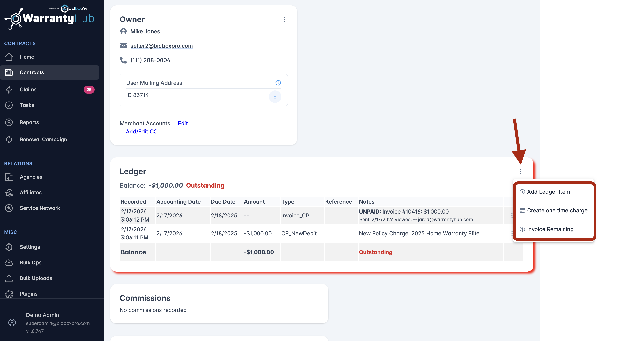This screenshot has width=644, height=341.
Task: Click the Agencies building icon
Action: point(9,177)
